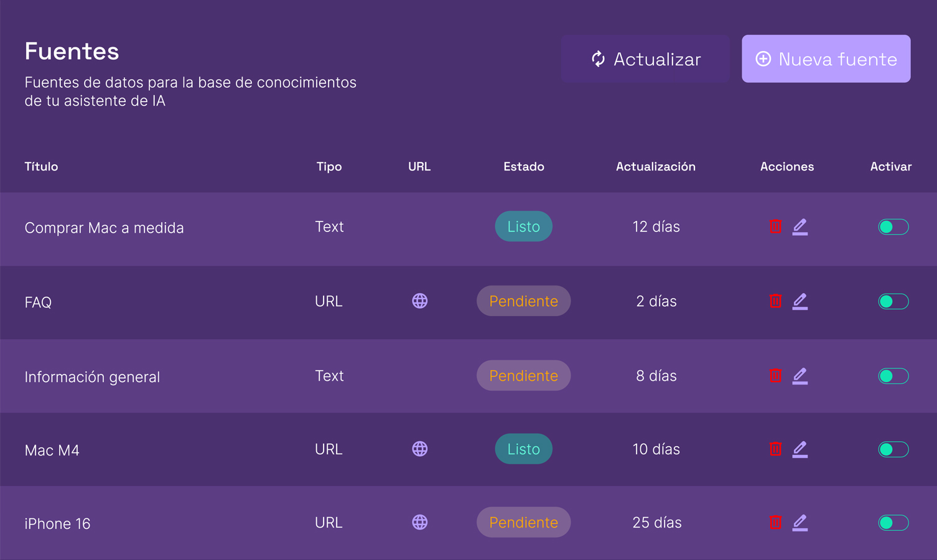
Task: Add a source with Nueva fuente
Action: [x=826, y=59]
